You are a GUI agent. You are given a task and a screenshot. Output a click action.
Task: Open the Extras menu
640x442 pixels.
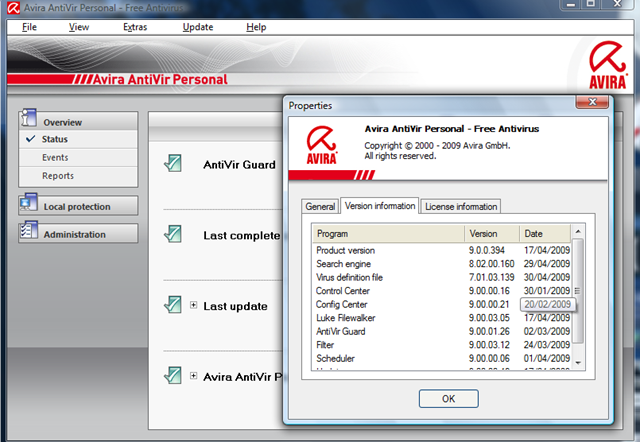click(135, 27)
